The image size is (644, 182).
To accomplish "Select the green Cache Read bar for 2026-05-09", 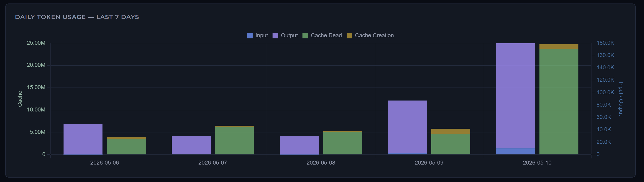I will tap(450, 144).
